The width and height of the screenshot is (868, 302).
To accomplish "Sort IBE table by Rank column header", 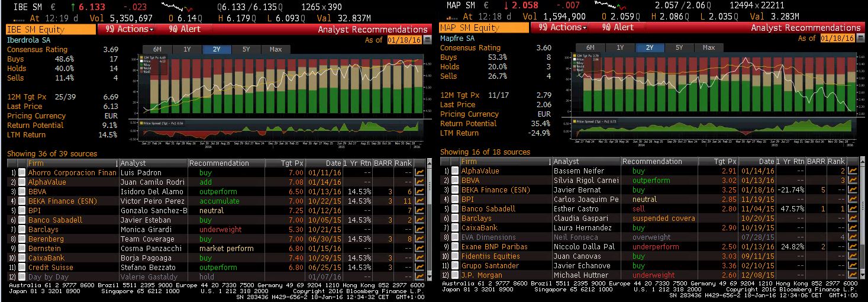I will [402, 163].
